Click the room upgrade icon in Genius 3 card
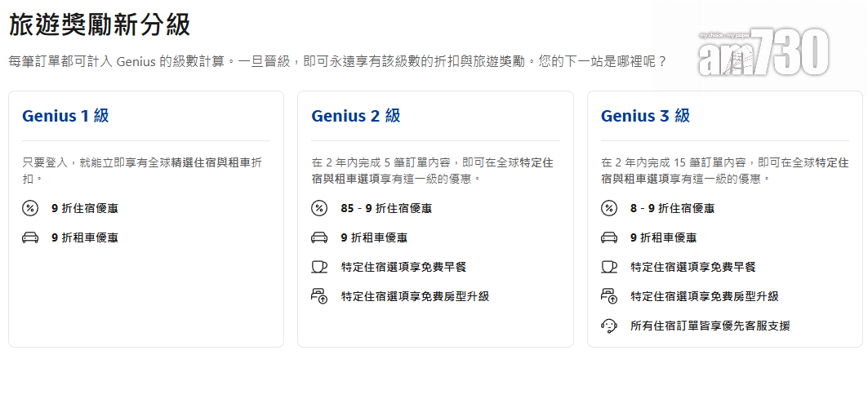This screenshot has height=408, width=868. click(x=609, y=296)
